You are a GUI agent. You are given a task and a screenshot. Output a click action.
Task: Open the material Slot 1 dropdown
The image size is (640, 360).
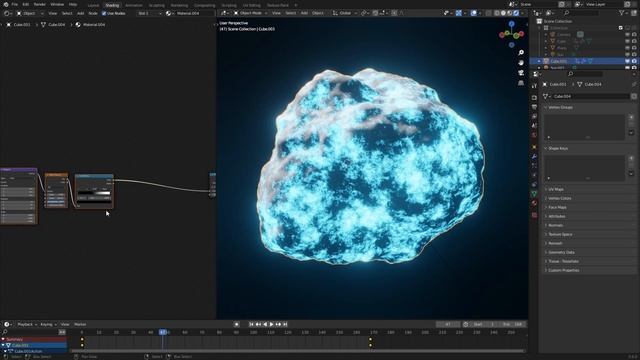tap(150, 13)
